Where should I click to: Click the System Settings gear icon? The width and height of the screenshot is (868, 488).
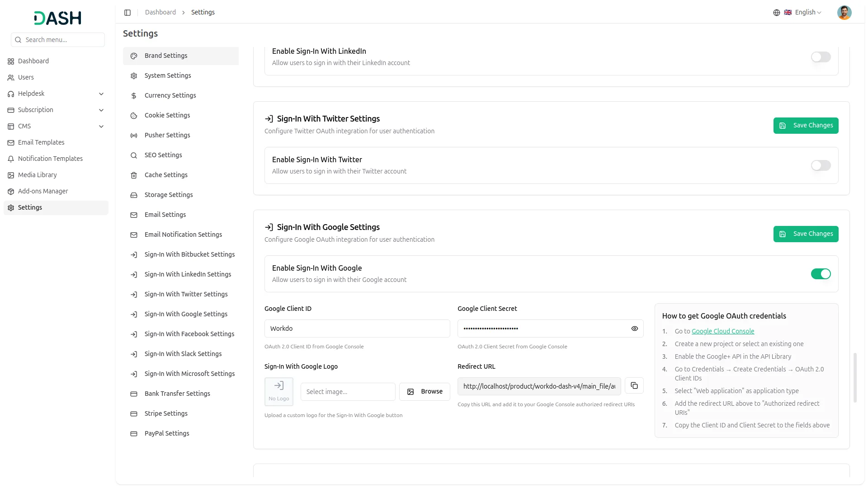[x=134, y=76]
